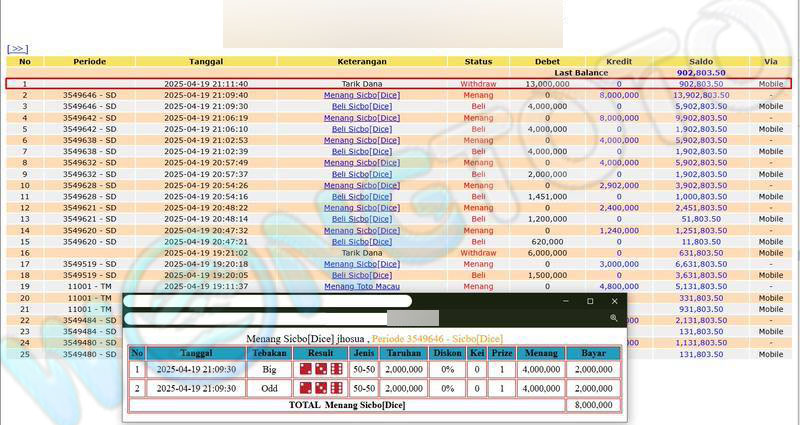Minimize the Sicbo result popup window
800x425 pixels.
point(565,301)
